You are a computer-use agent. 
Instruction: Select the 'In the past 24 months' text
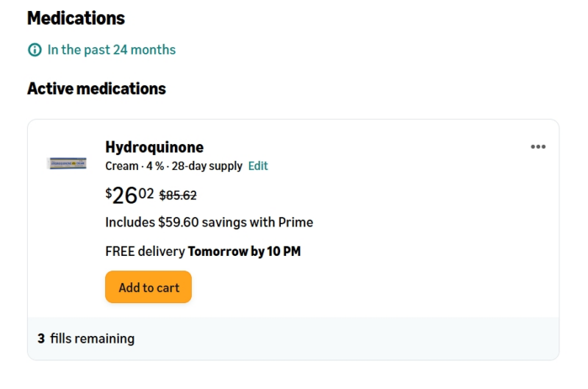[x=111, y=50]
